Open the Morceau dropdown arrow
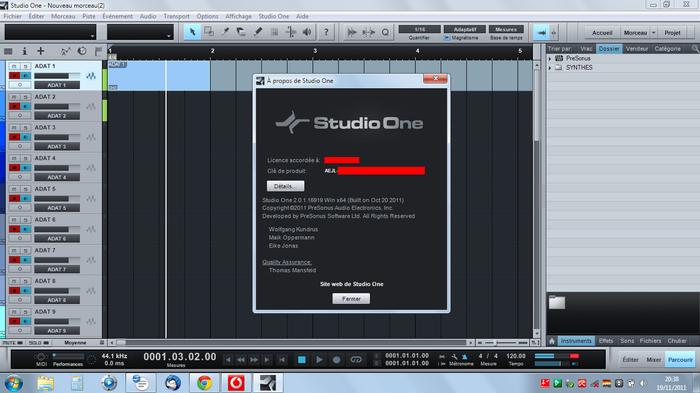Screen dimensions: 700x393 tap(654, 33)
